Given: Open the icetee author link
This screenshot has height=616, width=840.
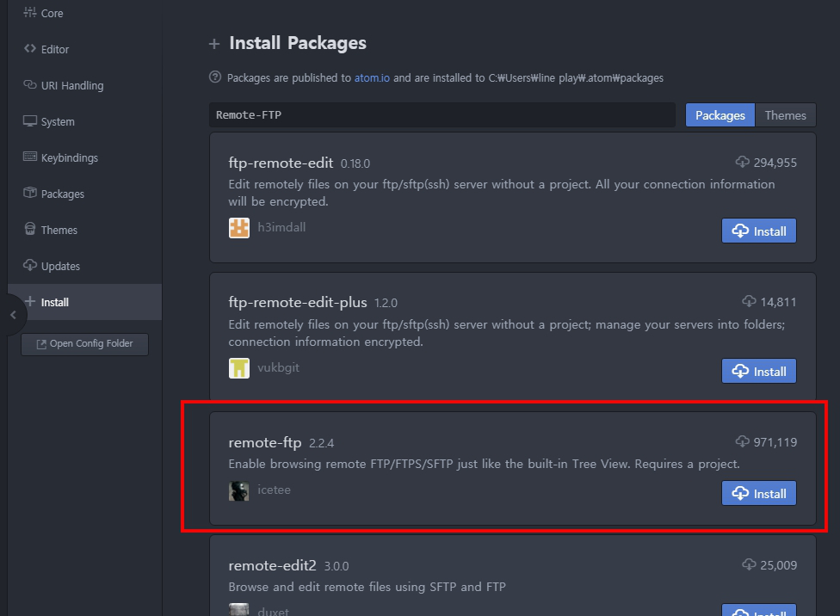Looking at the screenshot, I should point(275,490).
